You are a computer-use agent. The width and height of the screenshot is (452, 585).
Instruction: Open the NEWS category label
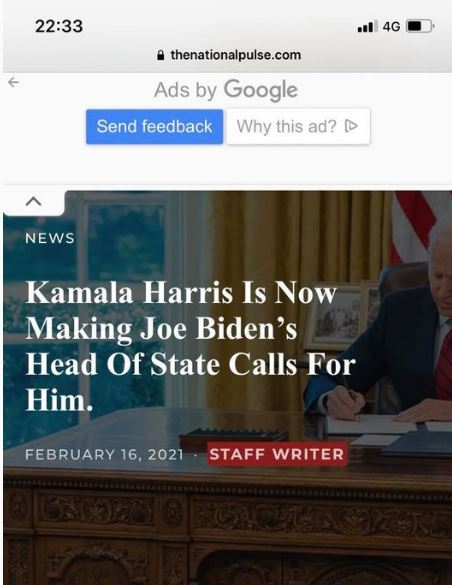click(x=50, y=238)
